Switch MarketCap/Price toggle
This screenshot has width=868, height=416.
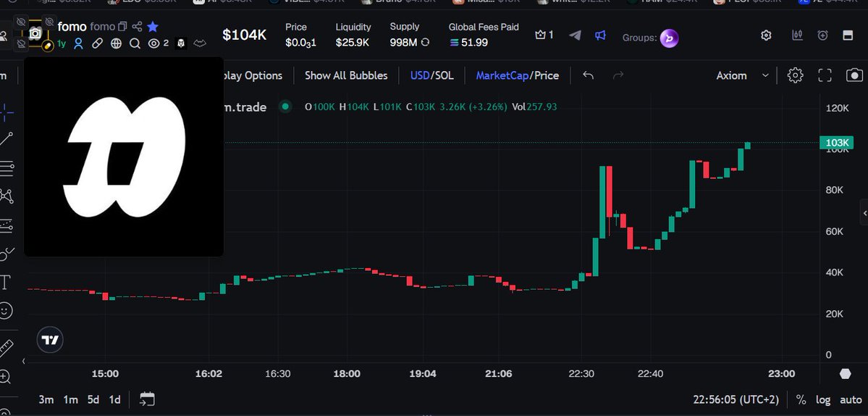pos(517,75)
